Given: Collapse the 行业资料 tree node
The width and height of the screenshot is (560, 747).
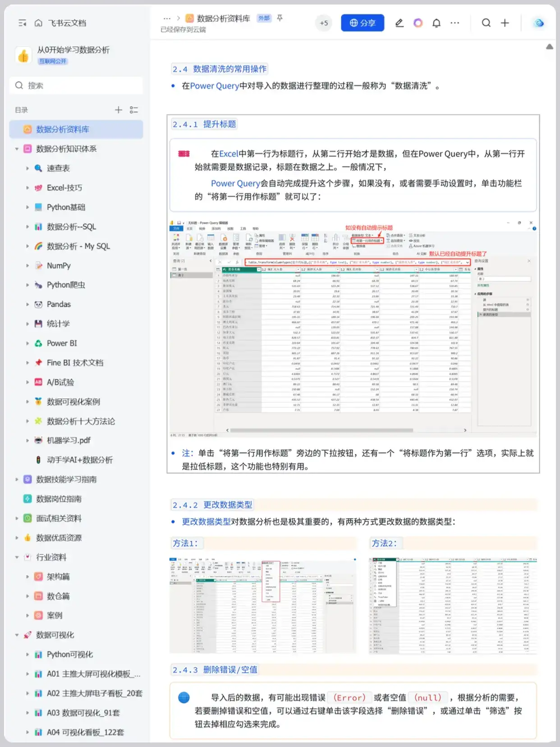Looking at the screenshot, I should point(17,557).
